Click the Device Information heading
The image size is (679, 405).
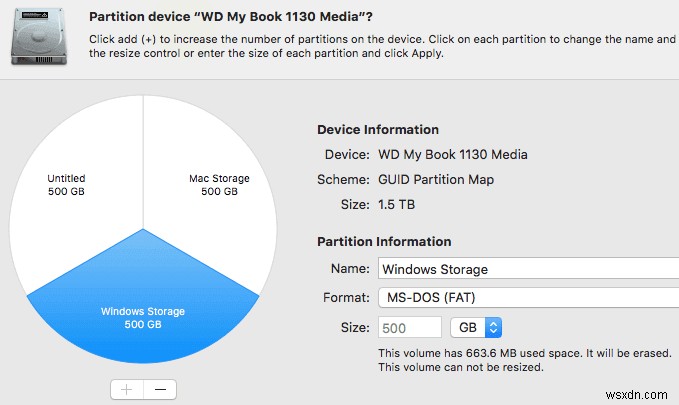(x=377, y=129)
